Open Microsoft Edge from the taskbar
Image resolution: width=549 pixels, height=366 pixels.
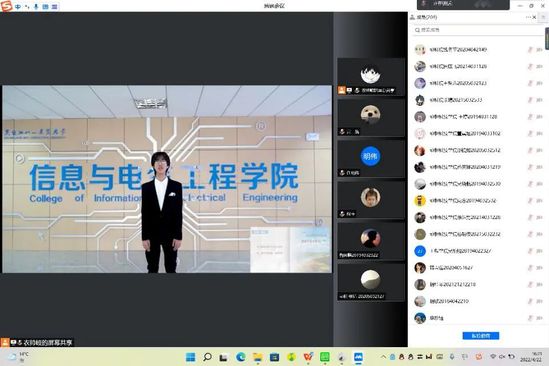click(x=241, y=357)
